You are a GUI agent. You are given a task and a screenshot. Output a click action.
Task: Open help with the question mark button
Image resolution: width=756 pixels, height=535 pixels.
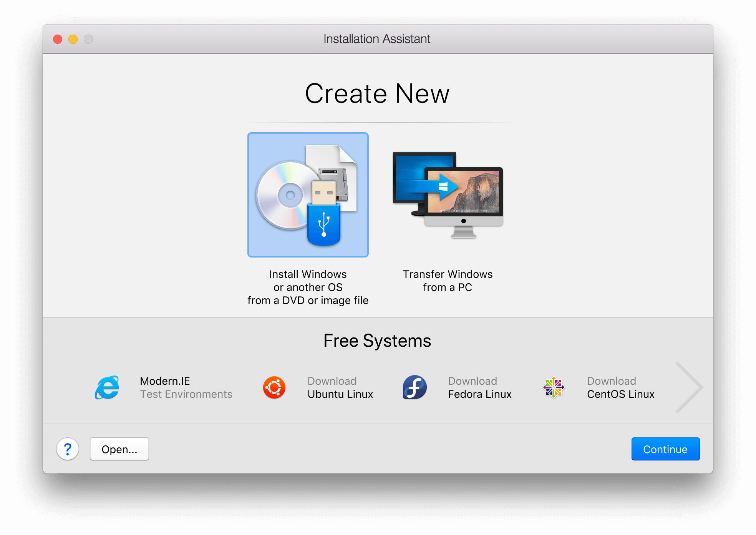pyautogui.click(x=68, y=449)
